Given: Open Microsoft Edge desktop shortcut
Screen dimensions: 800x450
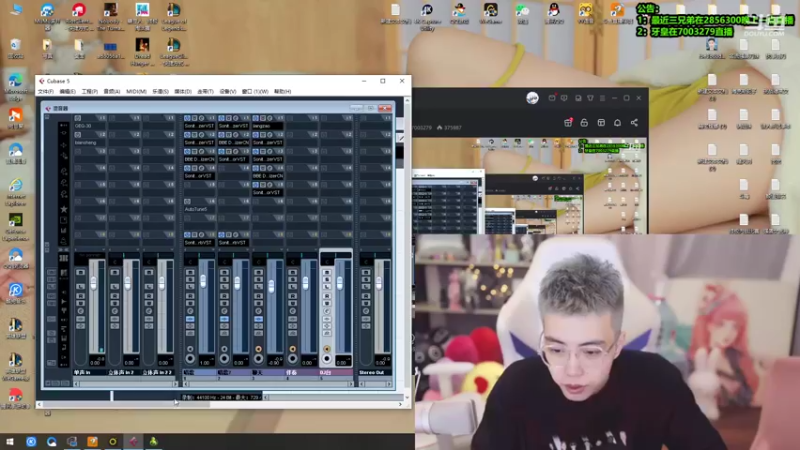Looking at the screenshot, I should coord(15,86).
